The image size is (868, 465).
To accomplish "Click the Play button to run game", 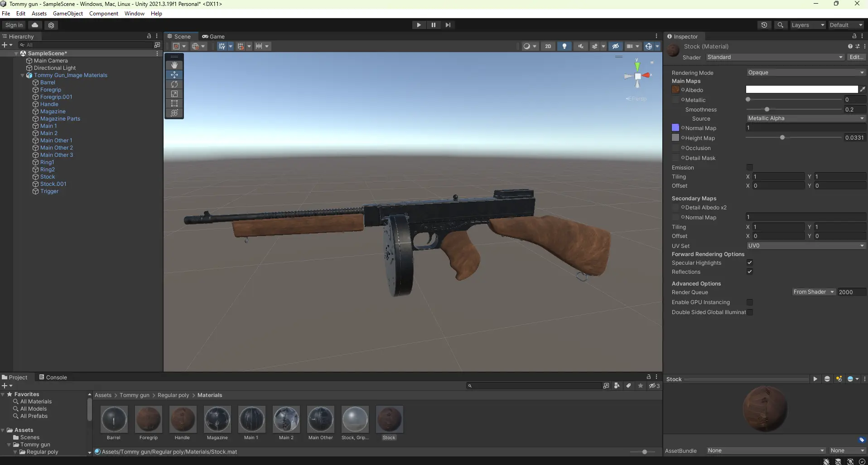I will (419, 25).
